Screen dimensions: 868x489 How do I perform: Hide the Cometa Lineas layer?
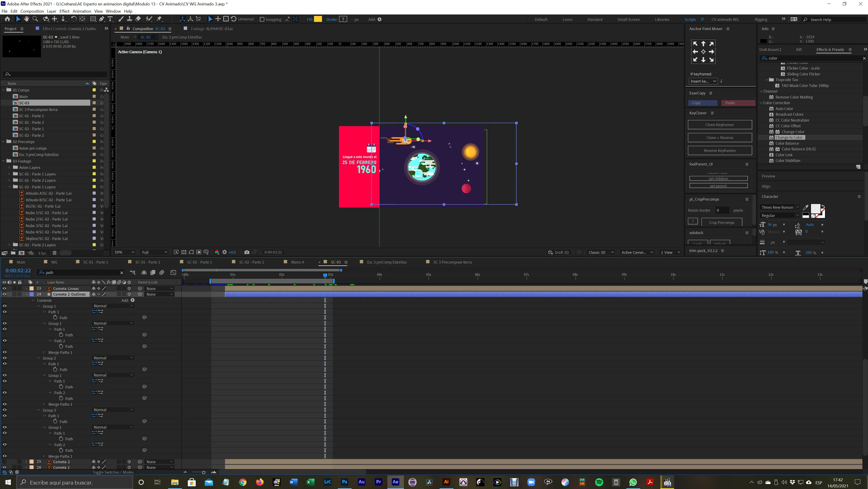tap(4, 288)
